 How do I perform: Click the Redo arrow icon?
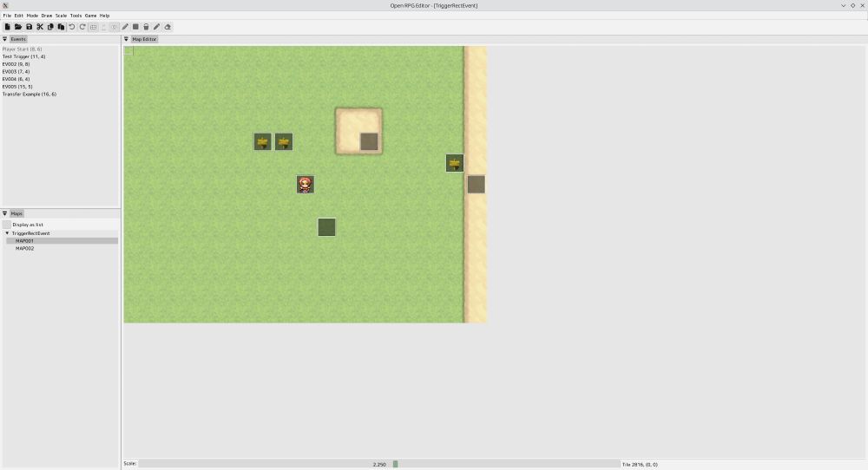pyautogui.click(x=82, y=27)
